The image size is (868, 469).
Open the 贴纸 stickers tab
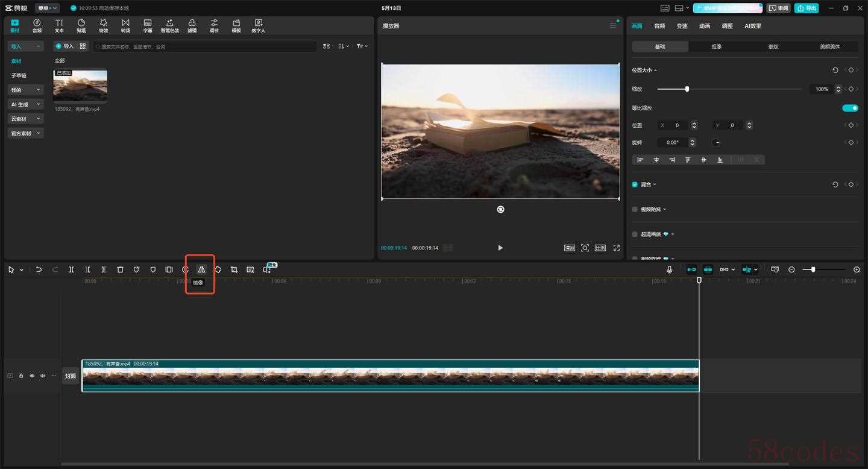(81, 25)
